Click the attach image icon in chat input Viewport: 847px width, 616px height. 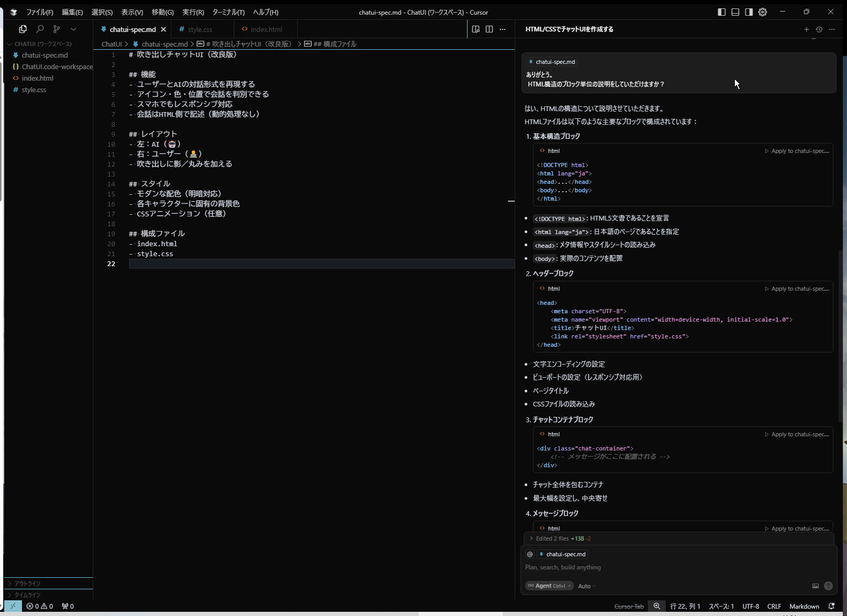click(x=815, y=586)
